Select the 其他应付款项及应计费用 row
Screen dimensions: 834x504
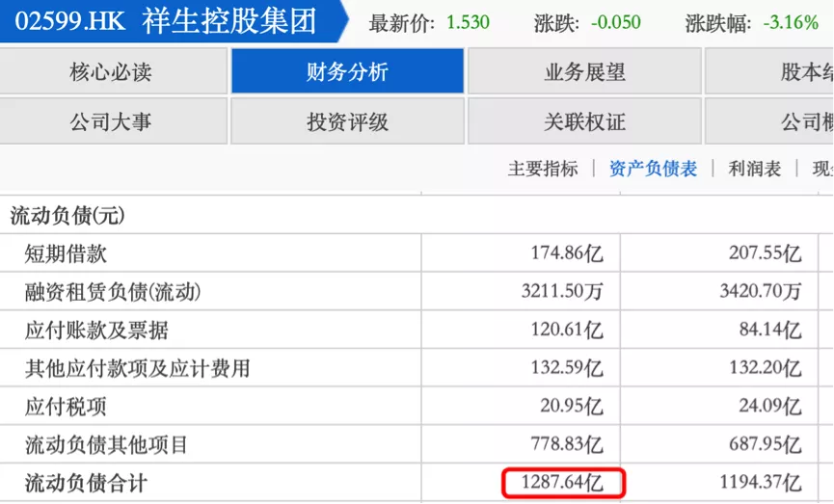(137, 368)
